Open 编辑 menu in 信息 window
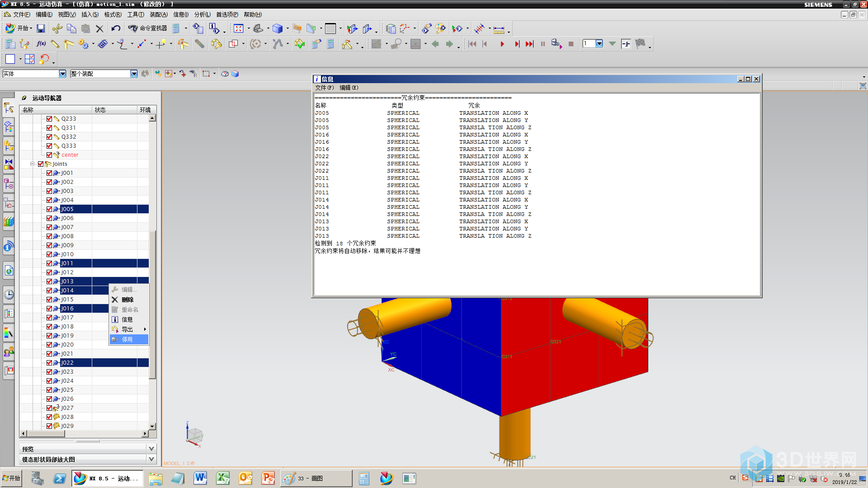Image resolution: width=868 pixels, height=488 pixels. (x=349, y=88)
